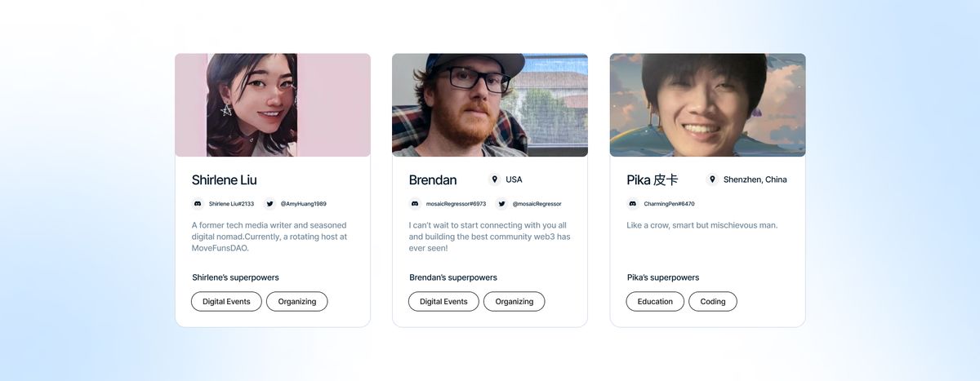Open Shirlene Liu's profile photo
This screenshot has width=980, height=381.
click(x=273, y=105)
